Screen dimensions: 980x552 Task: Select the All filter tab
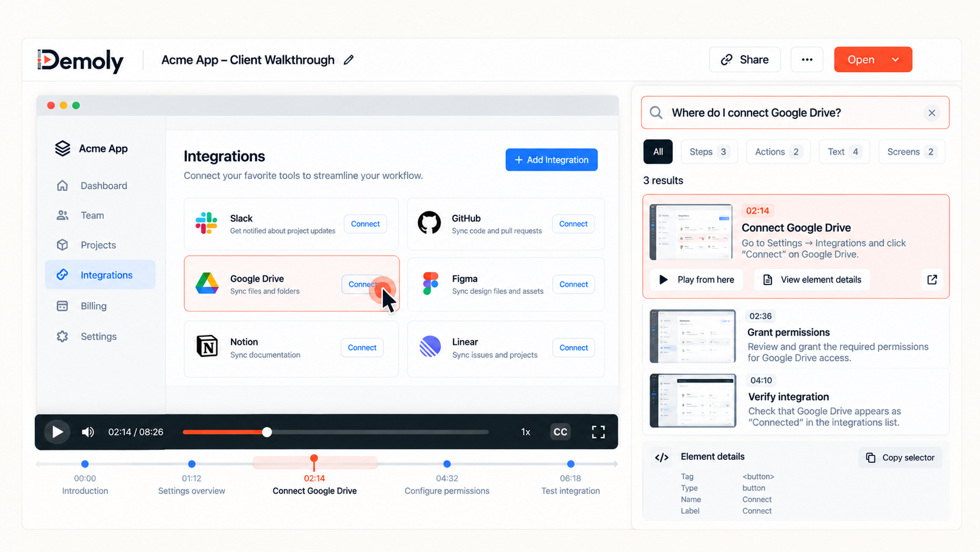[658, 152]
